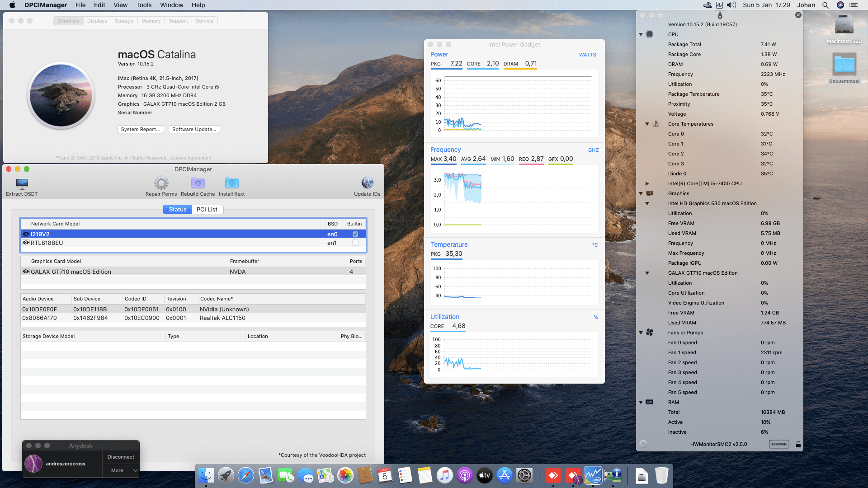Screen dimensions: 868x488
Task: Collapse CPU group in HWMonitorSMC
Action: tap(641, 34)
